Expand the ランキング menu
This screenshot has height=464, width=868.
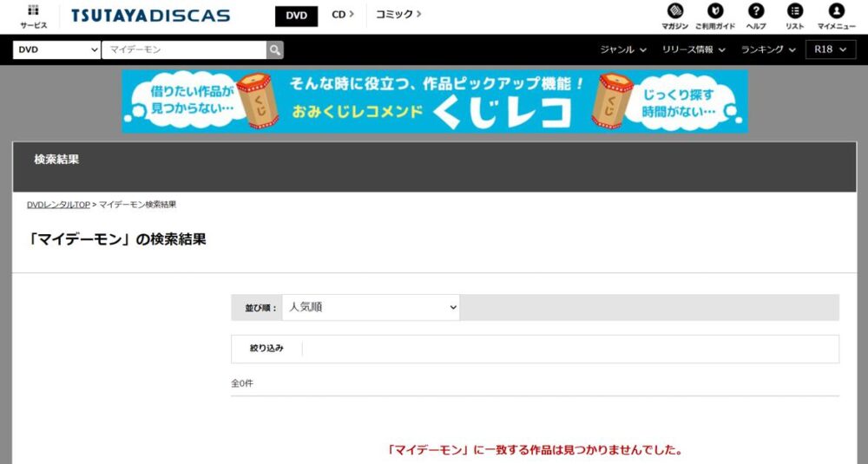[x=768, y=49]
